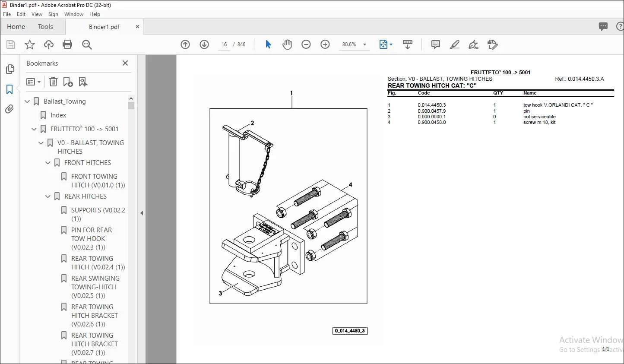The image size is (624, 364).
Task: Click the find current bookmark icon
Action: point(83,82)
